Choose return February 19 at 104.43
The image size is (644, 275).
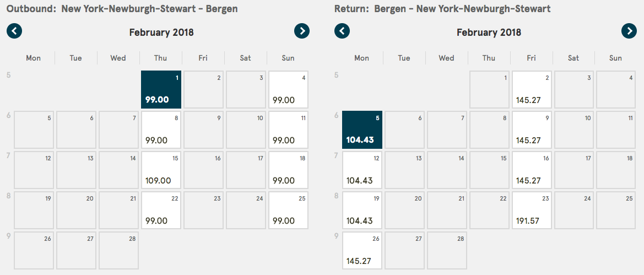point(361,210)
